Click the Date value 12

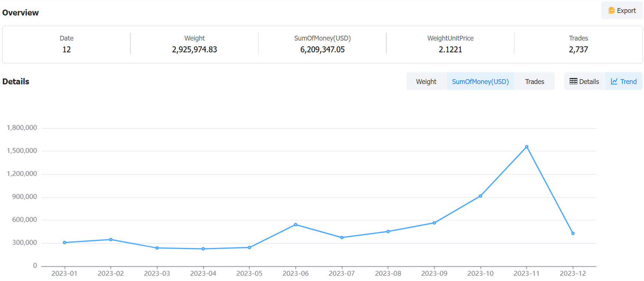(67, 49)
